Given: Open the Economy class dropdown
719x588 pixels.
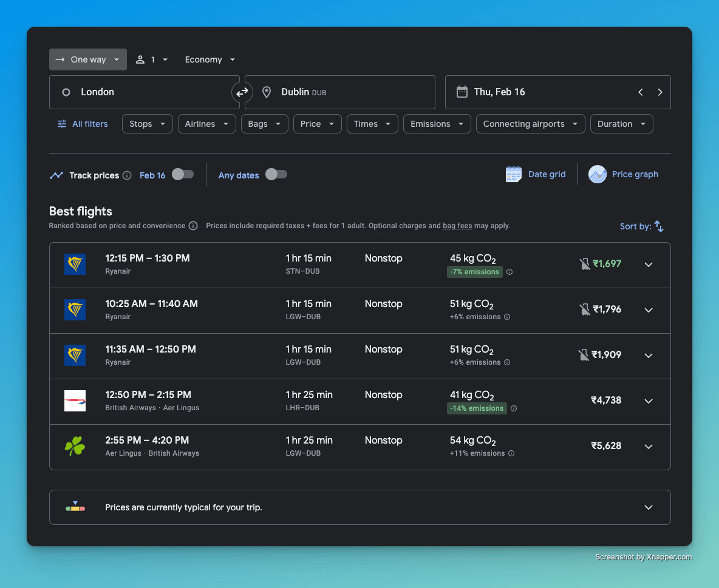Looking at the screenshot, I should click(210, 59).
